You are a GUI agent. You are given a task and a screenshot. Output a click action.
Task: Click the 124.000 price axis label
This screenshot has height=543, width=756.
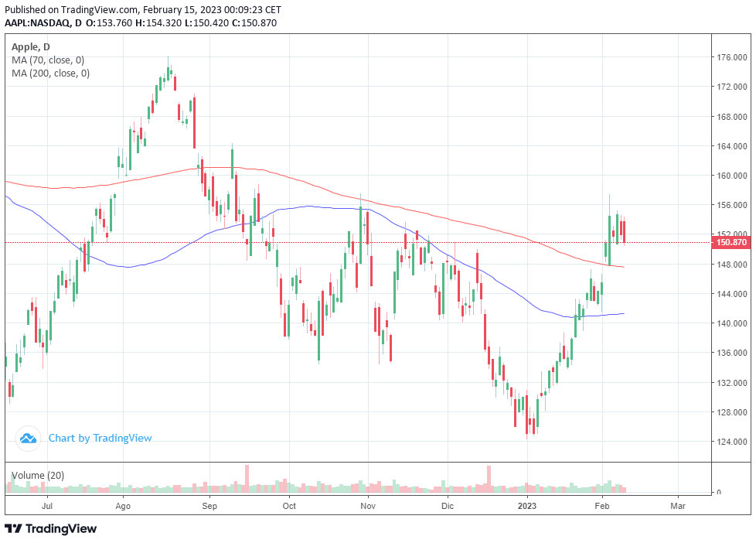732,442
